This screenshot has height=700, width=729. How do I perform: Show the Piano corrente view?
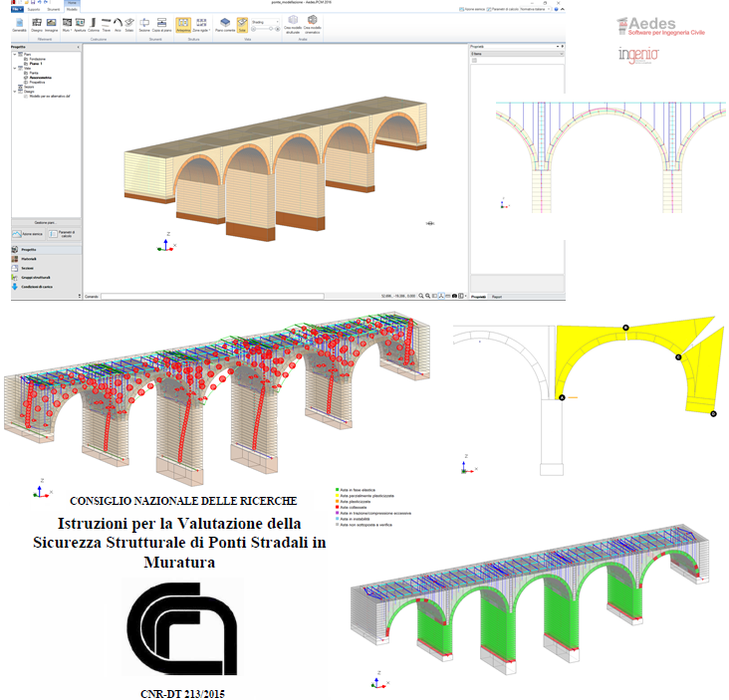click(225, 25)
